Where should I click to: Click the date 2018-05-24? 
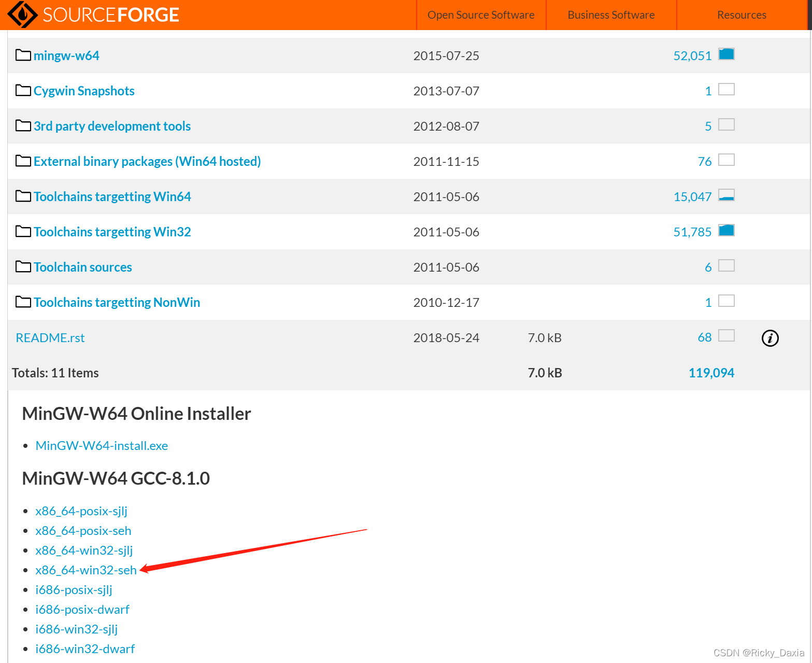[x=446, y=337]
